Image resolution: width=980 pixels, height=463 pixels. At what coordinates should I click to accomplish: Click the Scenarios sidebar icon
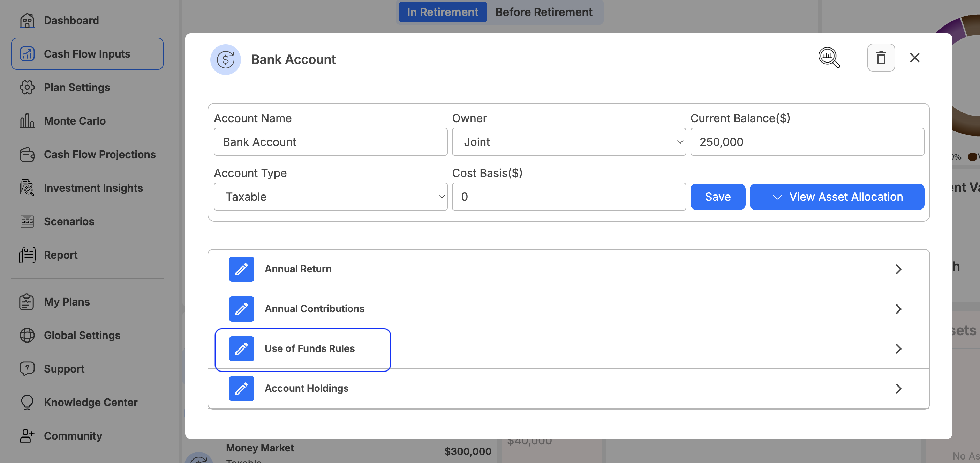(27, 221)
